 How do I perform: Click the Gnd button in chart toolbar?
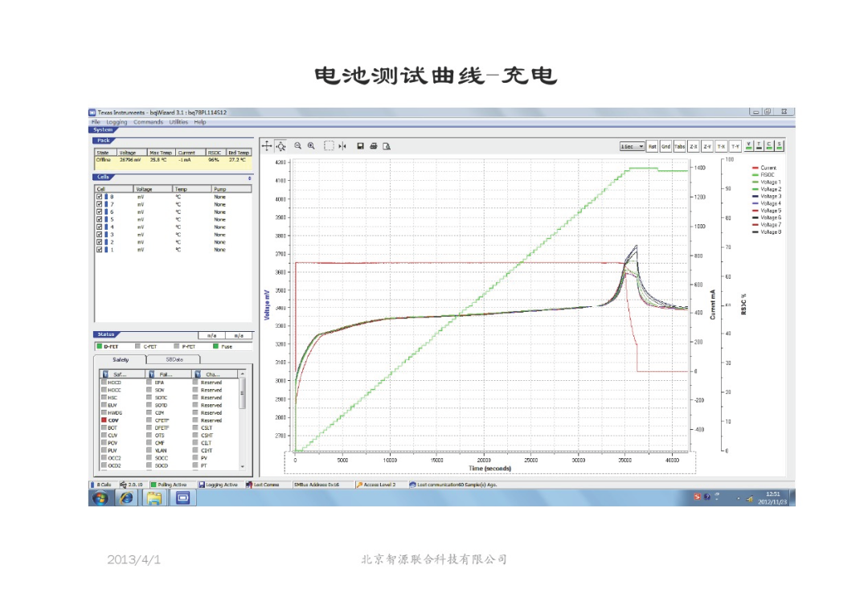tap(665, 146)
